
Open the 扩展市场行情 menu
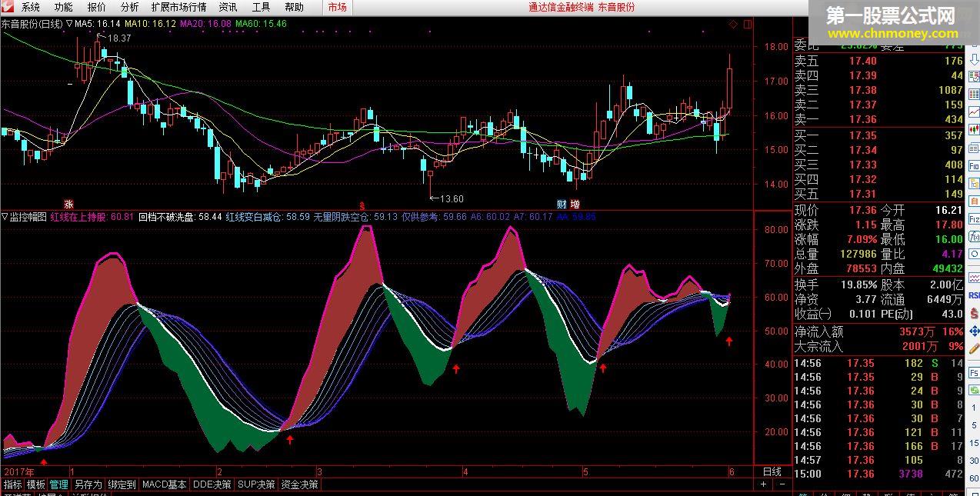coord(178,7)
